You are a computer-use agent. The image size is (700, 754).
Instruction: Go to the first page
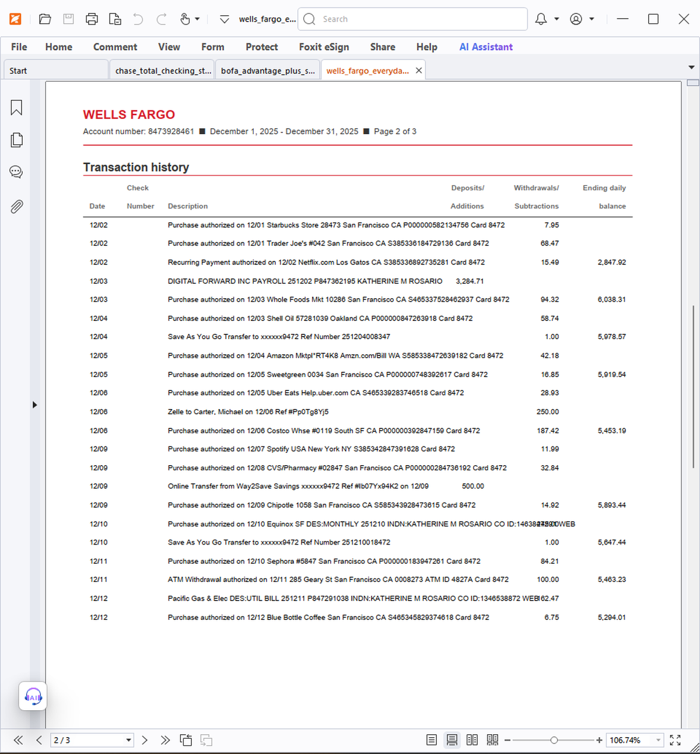18,740
